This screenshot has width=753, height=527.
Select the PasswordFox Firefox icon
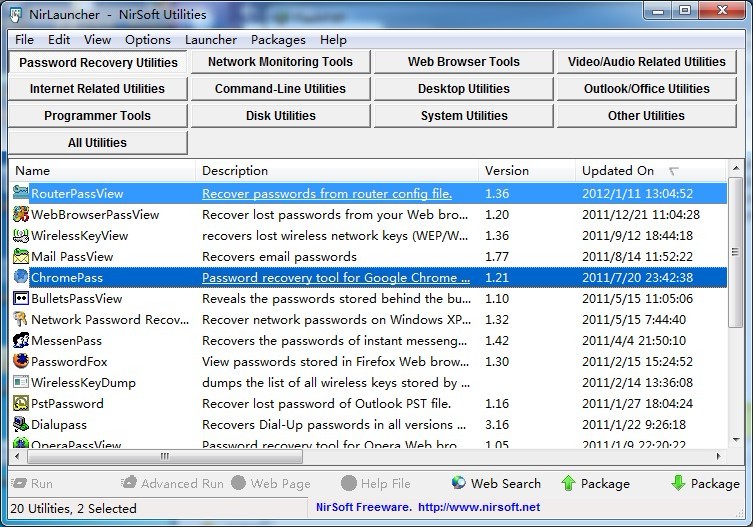click(x=21, y=361)
